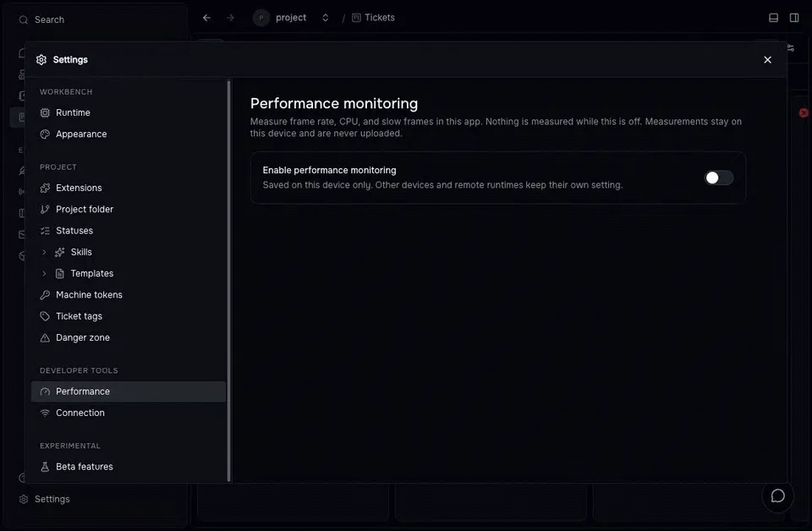Open Settings at sidebar bottom
The image size is (812, 531).
pyautogui.click(x=45, y=500)
